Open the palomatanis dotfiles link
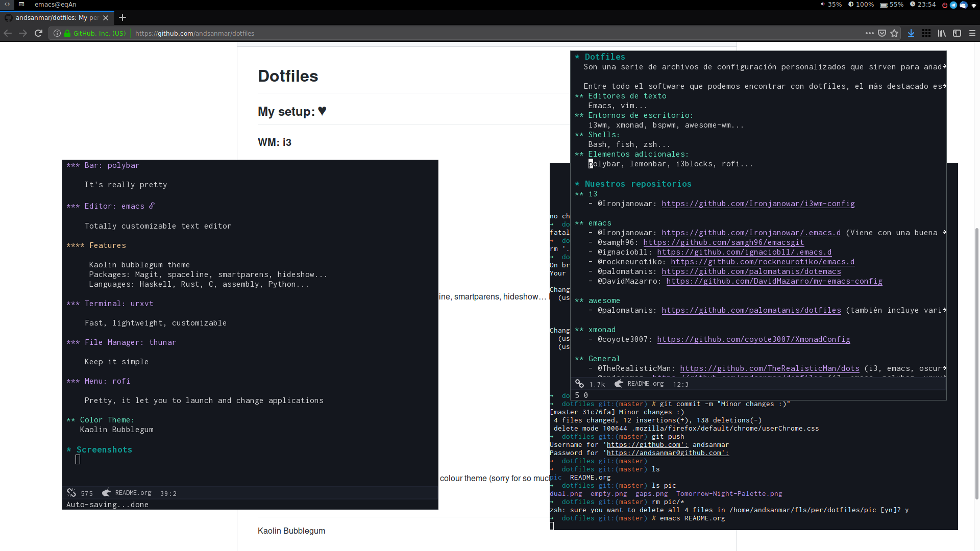Viewport: 980px width, 551px height. (751, 310)
